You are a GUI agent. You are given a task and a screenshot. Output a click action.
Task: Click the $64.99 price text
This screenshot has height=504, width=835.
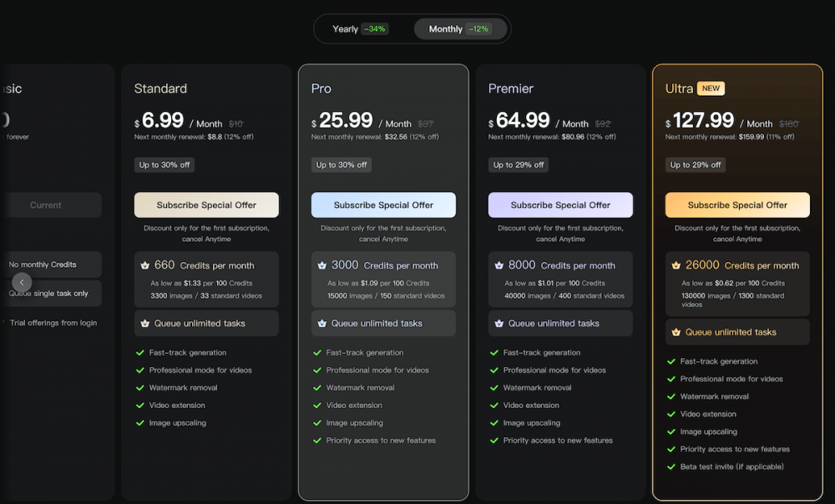(519, 120)
